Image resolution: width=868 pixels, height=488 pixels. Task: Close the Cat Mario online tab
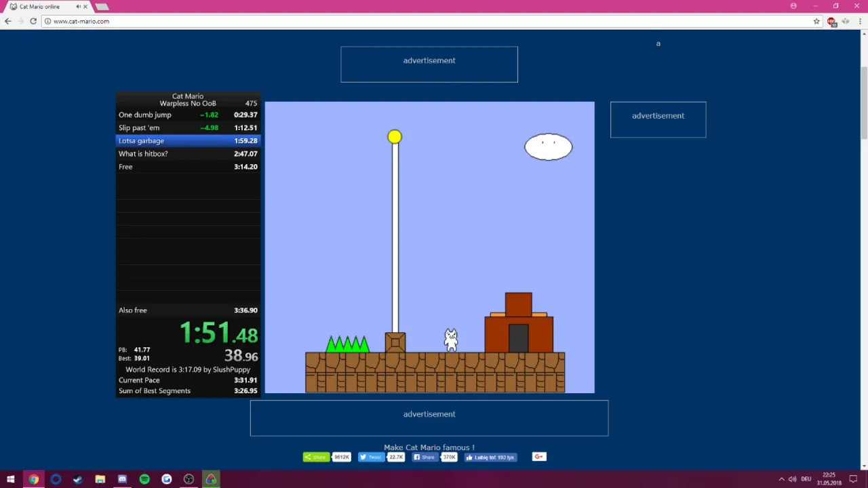pyautogui.click(x=85, y=6)
